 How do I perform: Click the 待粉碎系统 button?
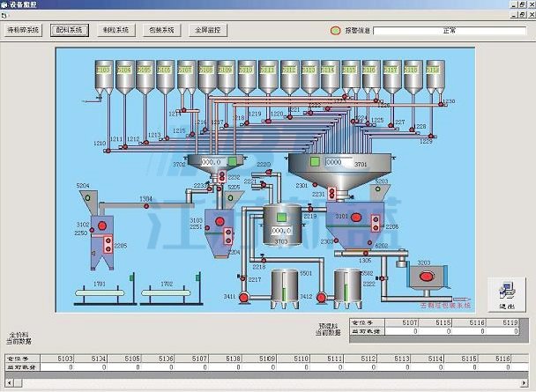[x=24, y=30]
